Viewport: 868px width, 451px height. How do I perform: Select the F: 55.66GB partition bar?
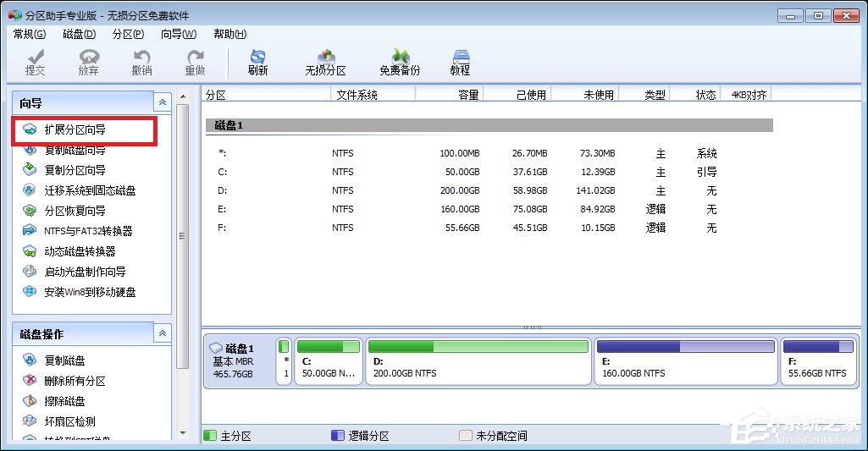818,360
